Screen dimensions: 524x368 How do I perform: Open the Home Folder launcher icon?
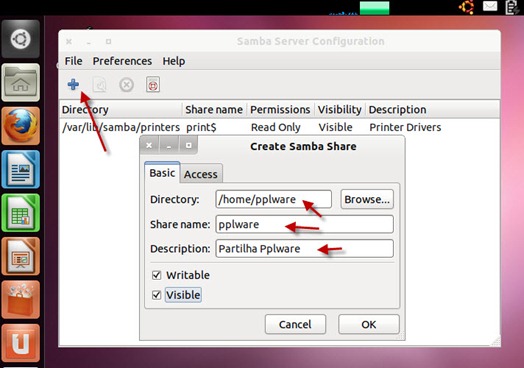pos(21,83)
